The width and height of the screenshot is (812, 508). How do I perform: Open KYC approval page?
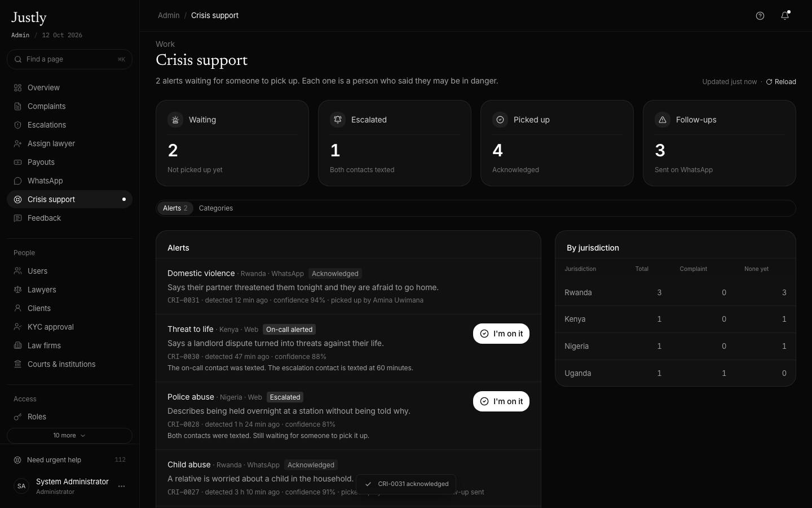click(x=69, y=327)
